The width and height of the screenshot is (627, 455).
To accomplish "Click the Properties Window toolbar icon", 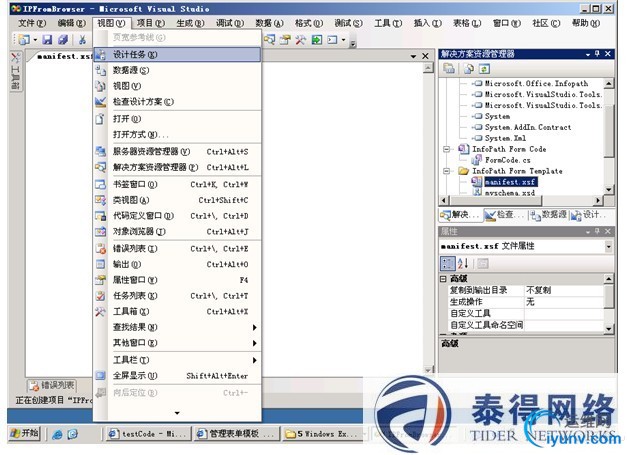I will point(285,40).
